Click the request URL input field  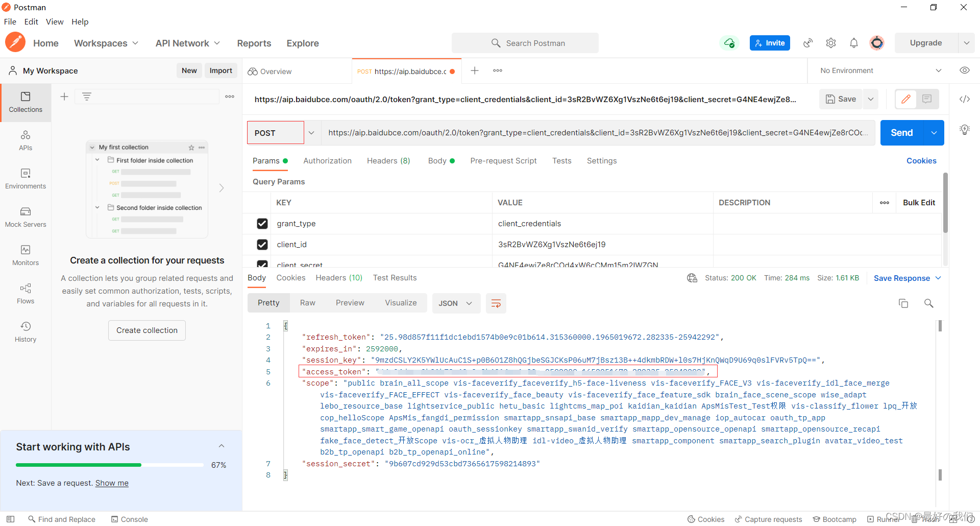598,133
